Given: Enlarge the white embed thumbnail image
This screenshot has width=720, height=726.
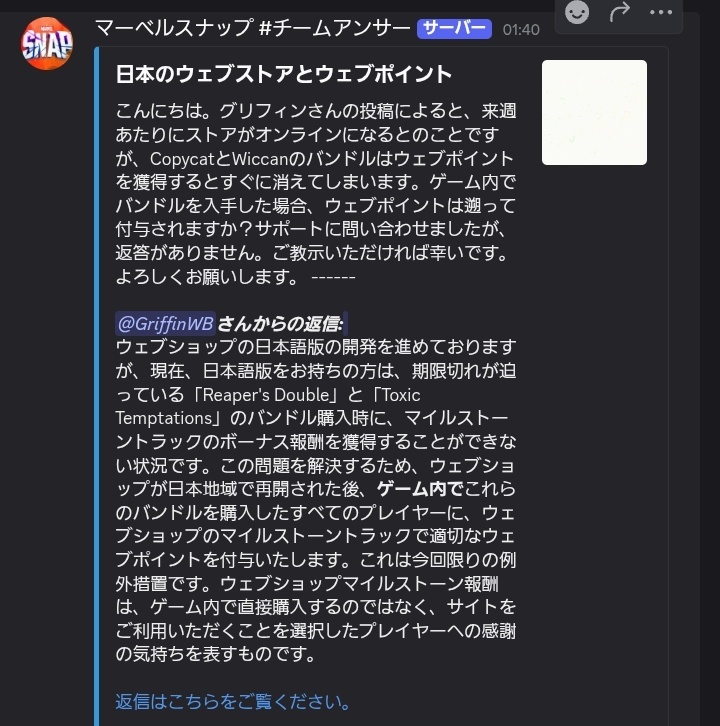Looking at the screenshot, I should pos(594,112).
